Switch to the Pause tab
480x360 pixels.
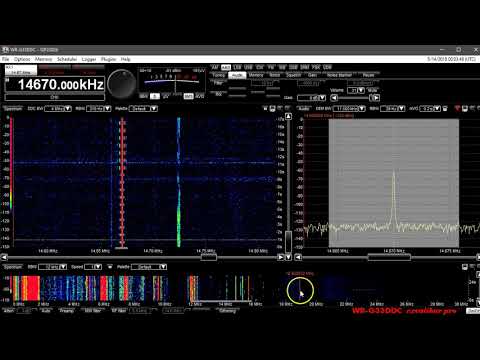pyautogui.click(x=368, y=75)
